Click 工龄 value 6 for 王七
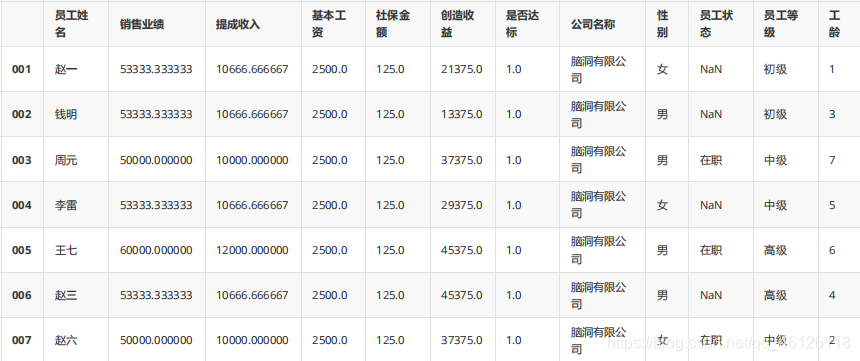The width and height of the screenshot is (860, 361). tap(832, 250)
